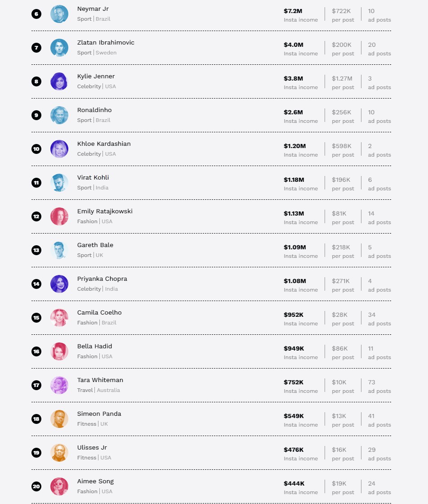The image size is (428, 504).
Task: Open Priyanka Chopra's name link
Action: coord(102,279)
